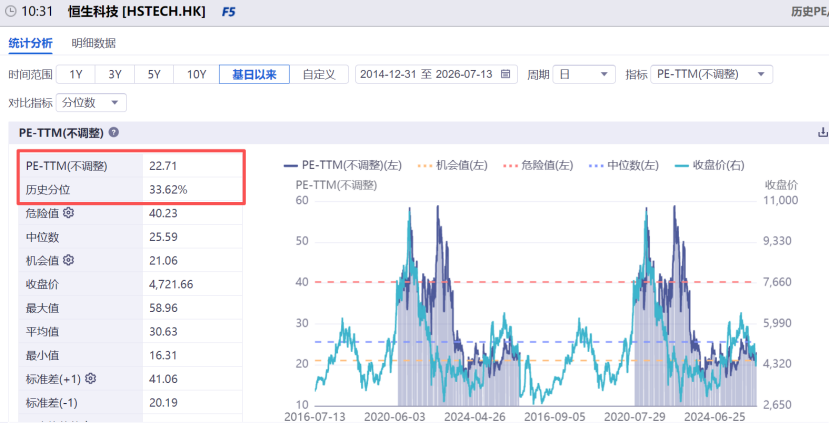
Task: Click the PE-TTM value 22.71
Action: point(163,166)
